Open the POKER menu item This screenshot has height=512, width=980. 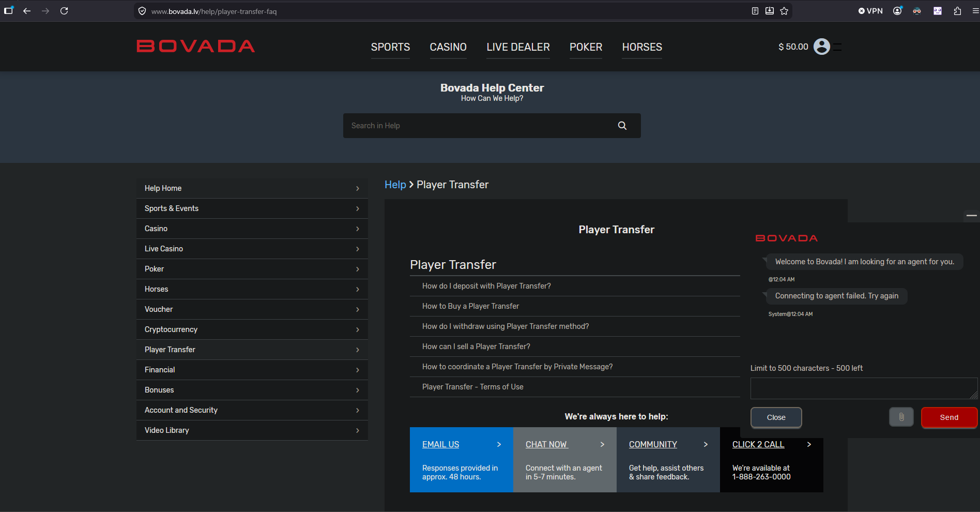(x=586, y=47)
